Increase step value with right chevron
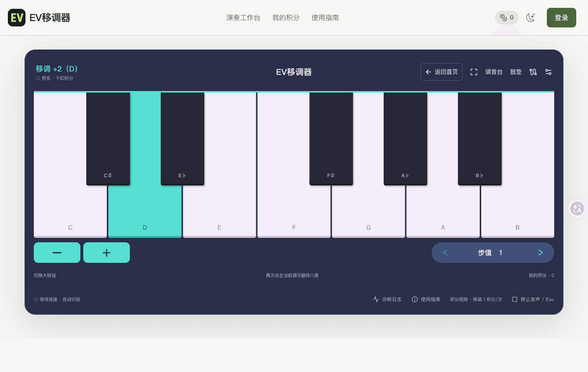 coord(540,253)
